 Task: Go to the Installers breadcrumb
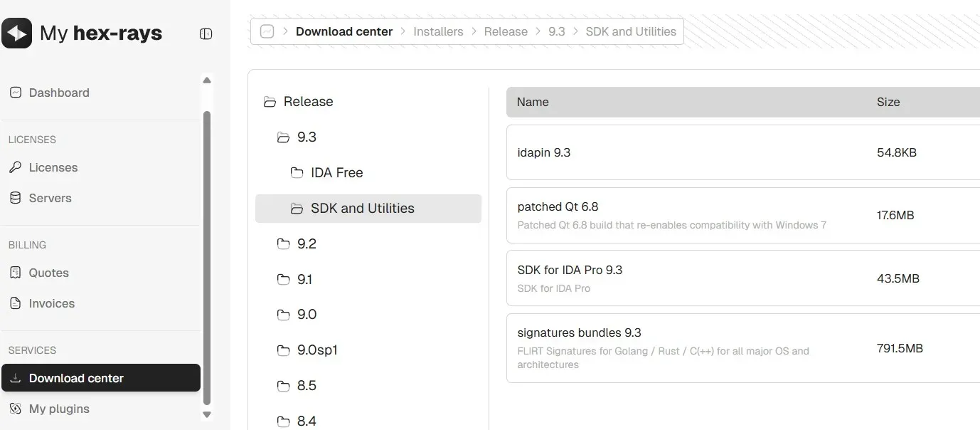click(x=438, y=31)
